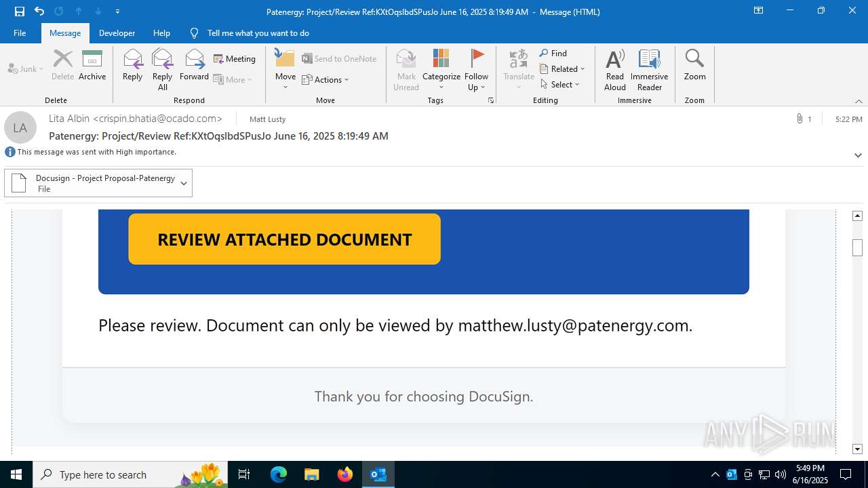
Task: Click the LA sender avatar
Action: pos(20,127)
